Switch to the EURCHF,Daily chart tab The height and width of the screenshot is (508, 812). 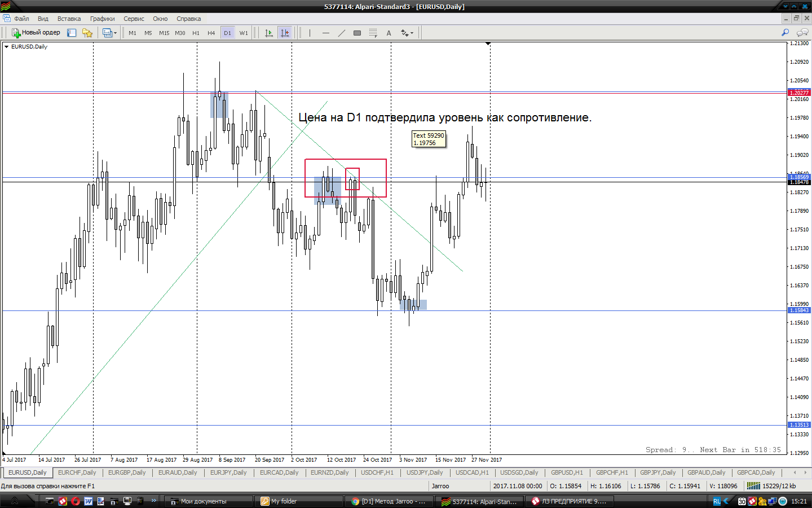point(77,473)
